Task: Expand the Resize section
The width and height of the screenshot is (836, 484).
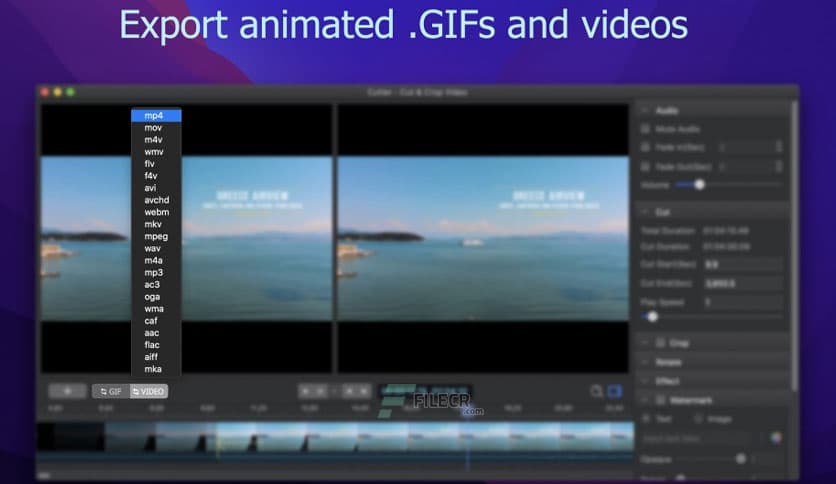Action: pyautogui.click(x=645, y=362)
